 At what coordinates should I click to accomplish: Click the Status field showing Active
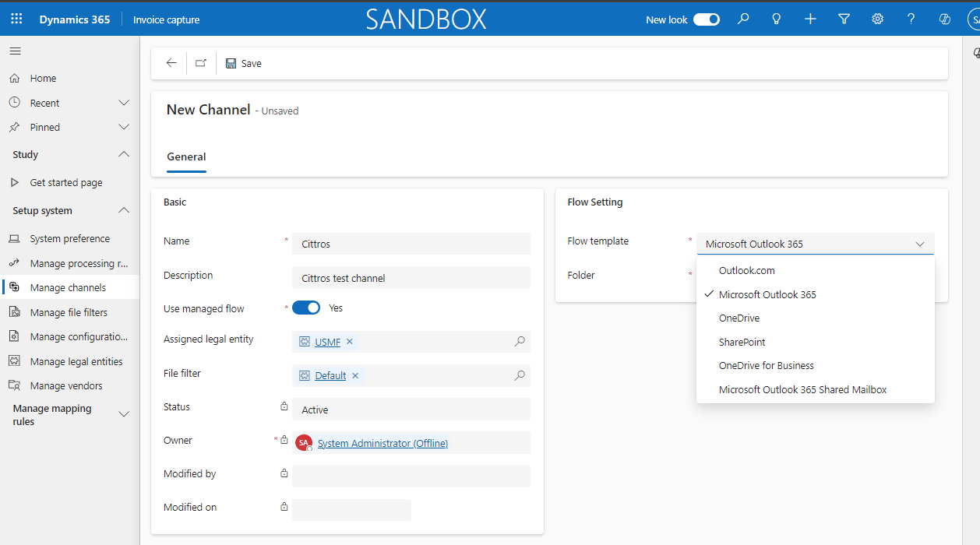tap(411, 410)
